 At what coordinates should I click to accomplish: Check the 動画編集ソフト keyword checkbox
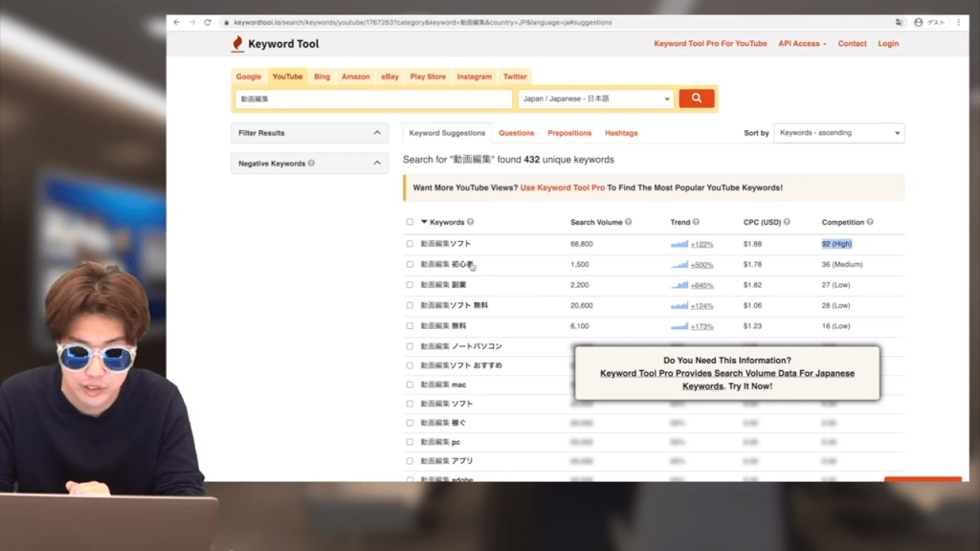[410, 244]
